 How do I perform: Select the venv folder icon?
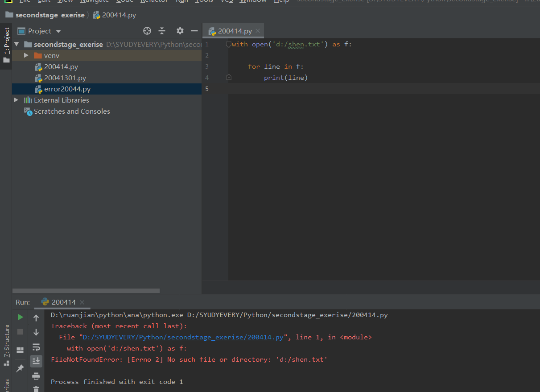(x=38, y=55)
